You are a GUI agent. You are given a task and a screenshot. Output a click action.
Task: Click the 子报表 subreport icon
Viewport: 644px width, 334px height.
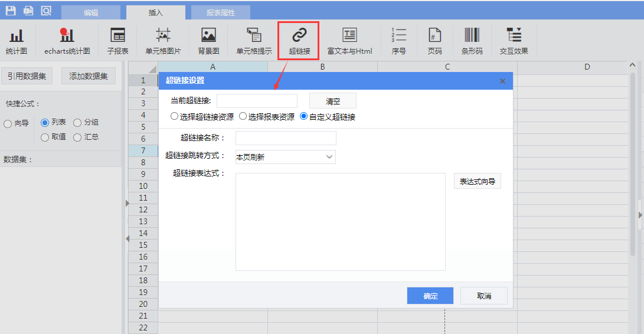(117, 40)
